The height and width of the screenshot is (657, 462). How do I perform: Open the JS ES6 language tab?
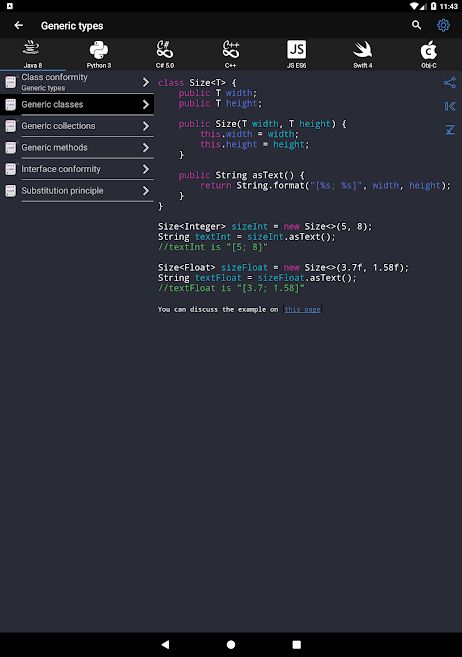[x=297, y=54]
